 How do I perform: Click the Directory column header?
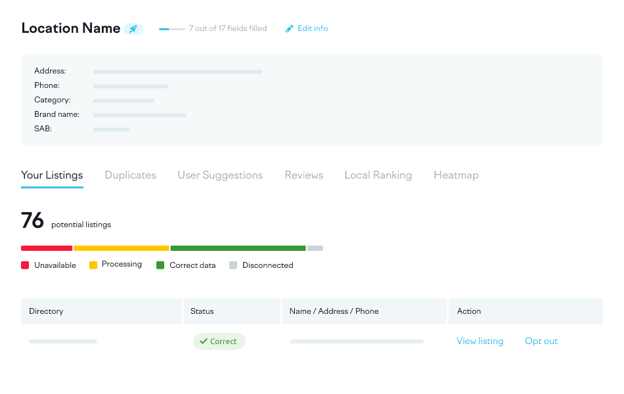pos(101,311)
